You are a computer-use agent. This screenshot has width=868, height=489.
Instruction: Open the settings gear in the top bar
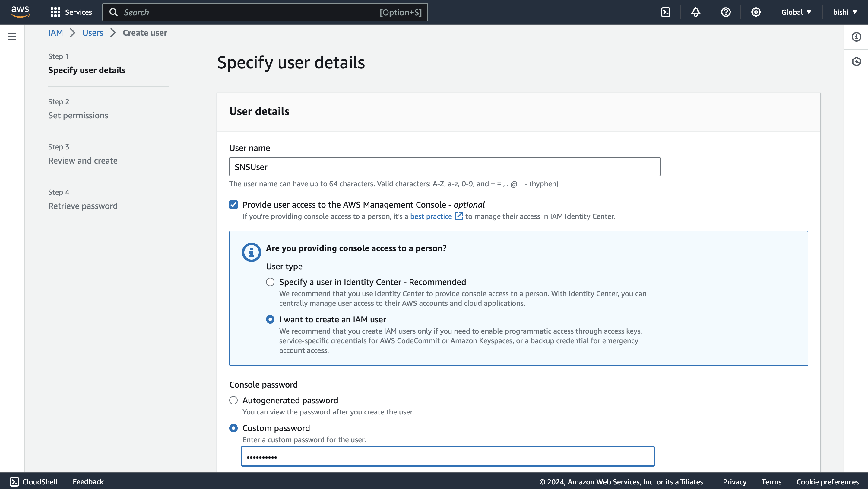click(756, 12)
